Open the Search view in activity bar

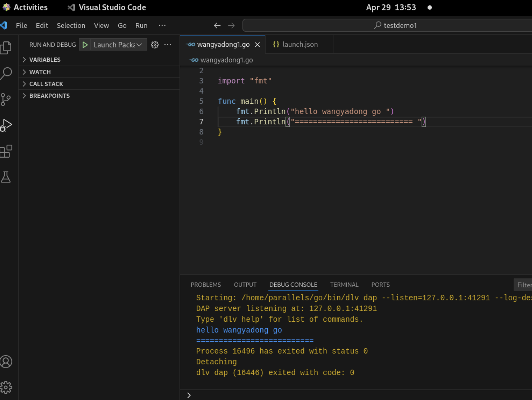6,73
